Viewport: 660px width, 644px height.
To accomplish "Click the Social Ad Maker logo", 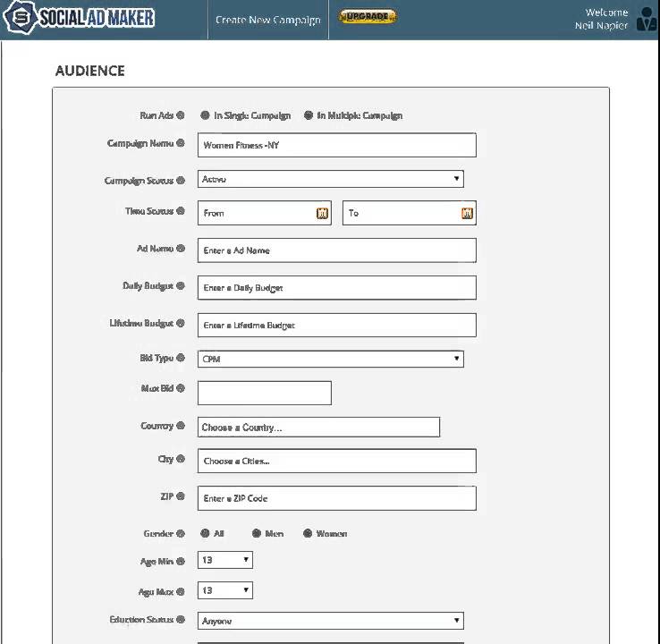I will point(79,18).
